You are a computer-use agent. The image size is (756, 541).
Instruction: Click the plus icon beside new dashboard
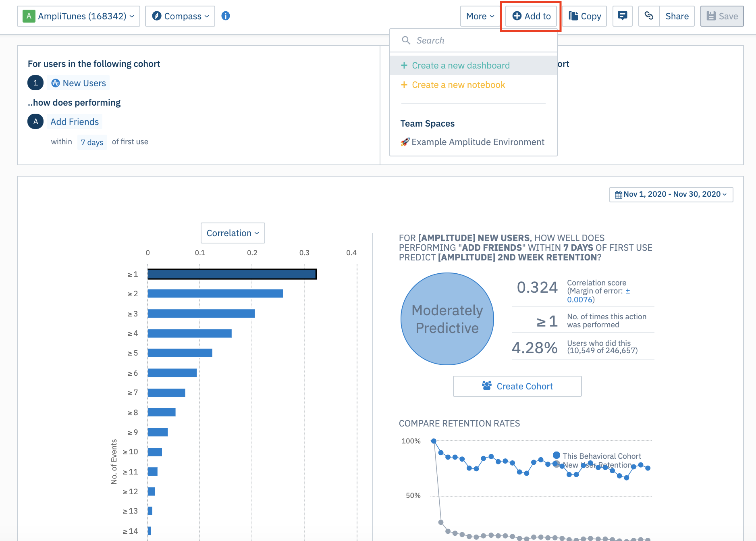point(404,65)
